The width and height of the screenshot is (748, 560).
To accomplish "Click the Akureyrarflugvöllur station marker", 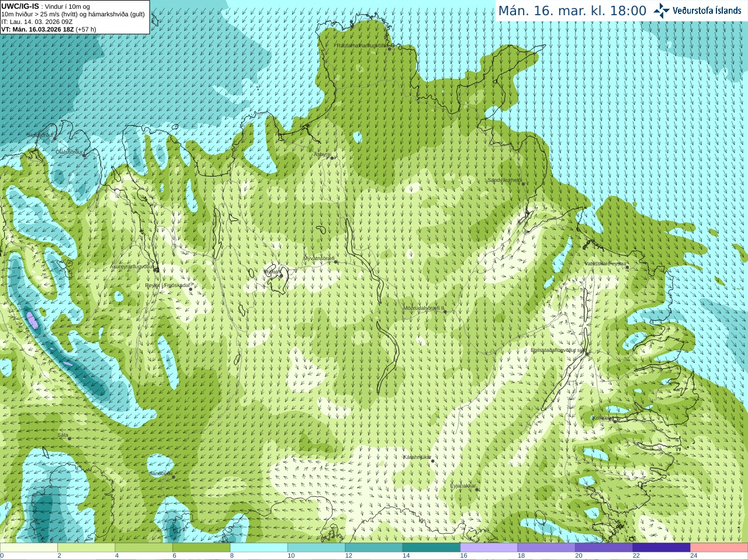I will pos(156,269).
